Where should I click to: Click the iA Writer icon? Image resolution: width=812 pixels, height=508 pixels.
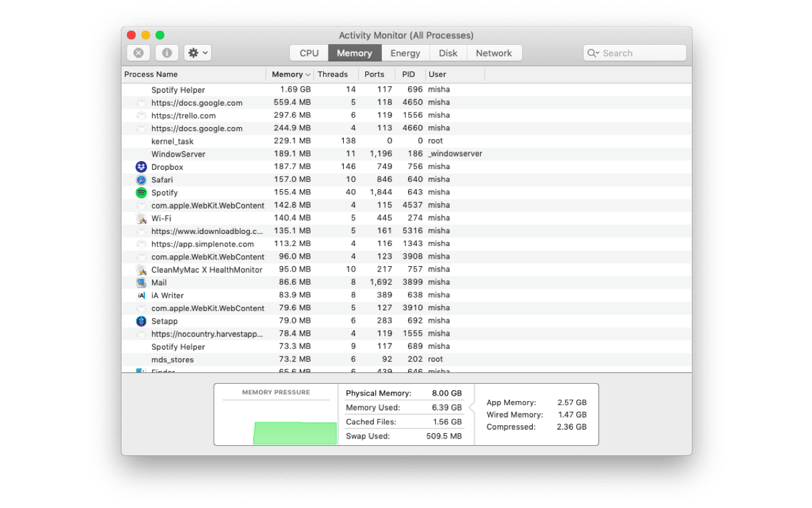(x=141, y=295)
